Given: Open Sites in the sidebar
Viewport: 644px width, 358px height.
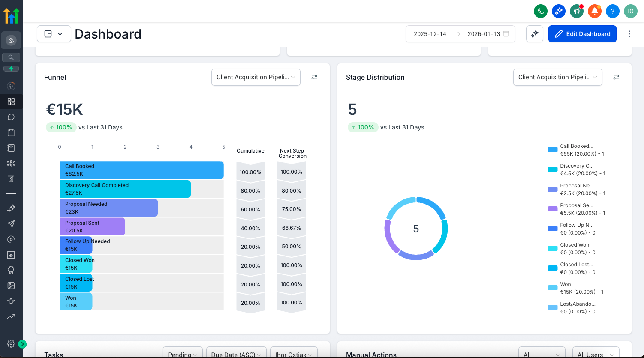Looking at the screenshot, I should [x=11, y=255].
